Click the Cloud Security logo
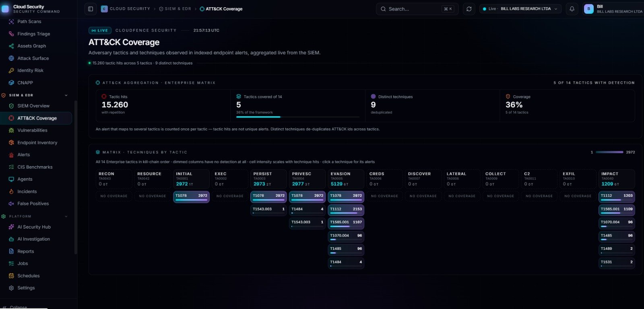This screenshot has width=644, height=309. pyautogui.click(x=5, y=9)
